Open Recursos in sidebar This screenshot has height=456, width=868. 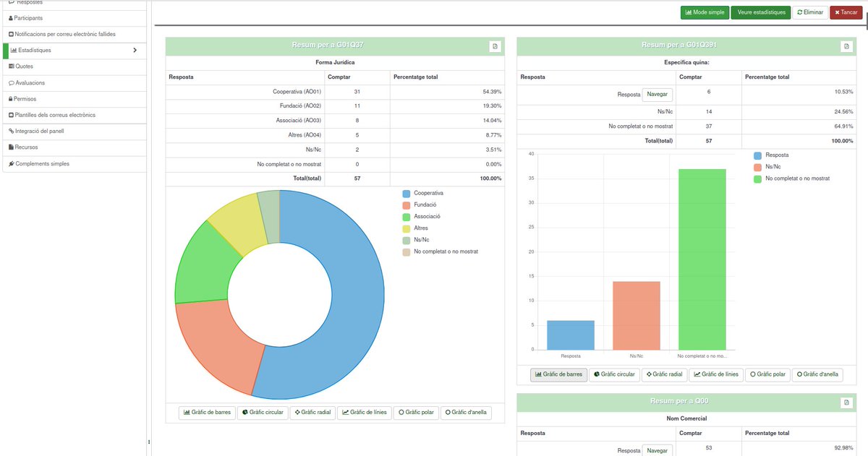[75, 147]
